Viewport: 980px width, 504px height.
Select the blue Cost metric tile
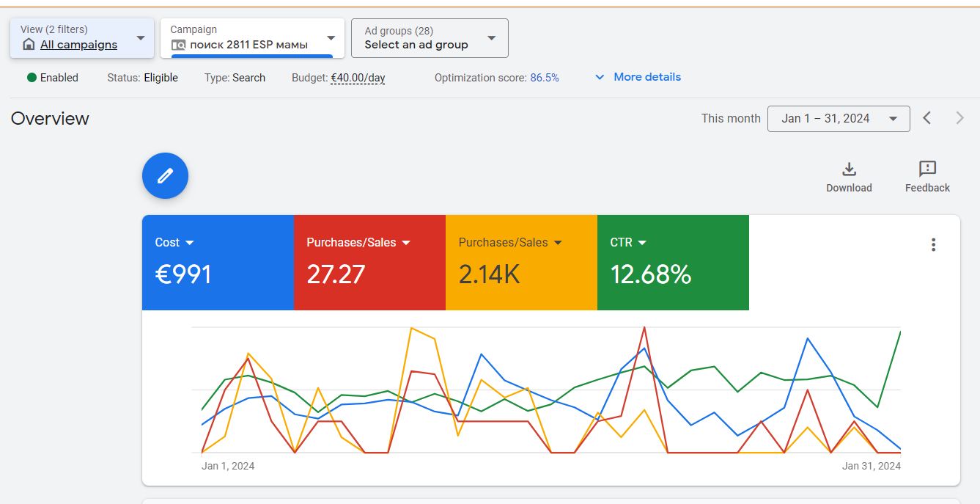pyautogui.click(x=218, y=262)
